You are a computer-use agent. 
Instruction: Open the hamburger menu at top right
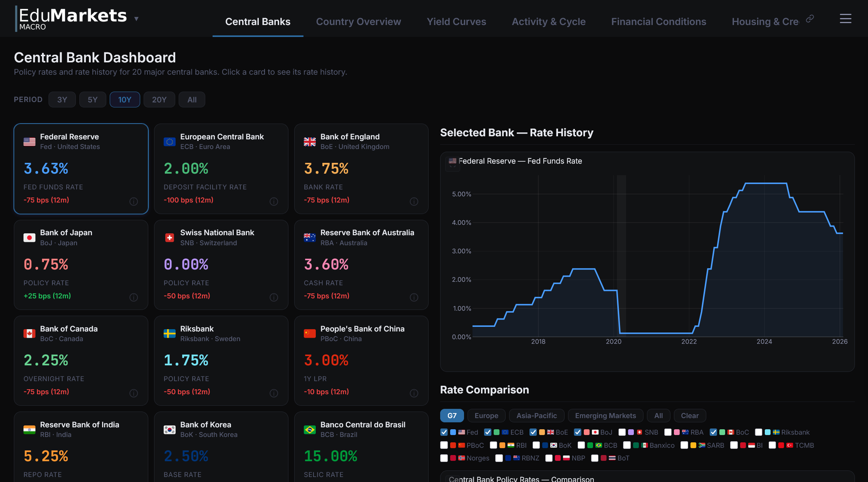click(x=845, y=18)
